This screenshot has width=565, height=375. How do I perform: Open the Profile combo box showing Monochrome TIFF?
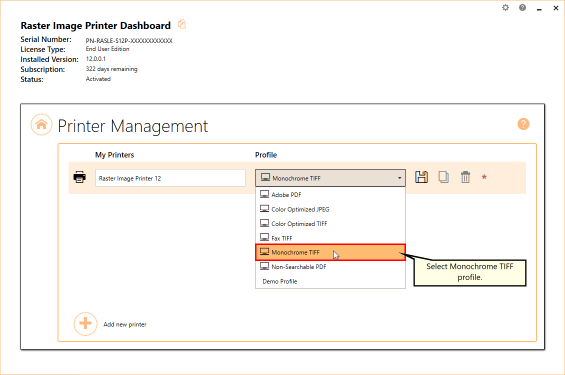330,178
